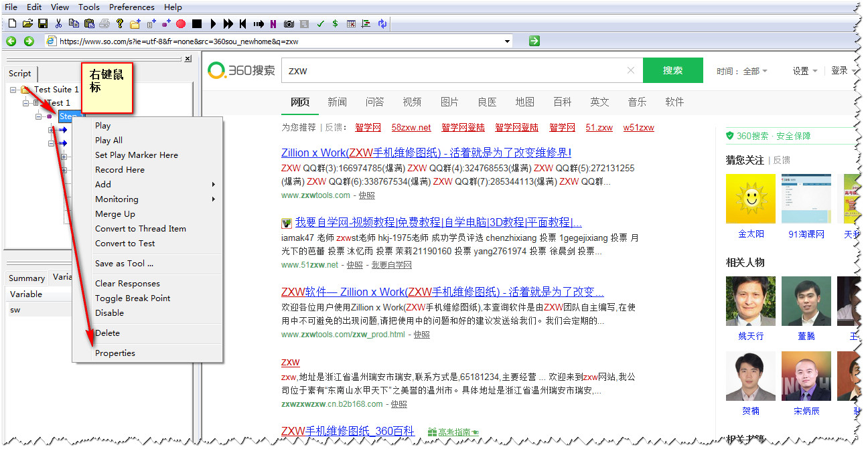Collapse the Test 1 tree node
Image resolution: width=868 pixels, height=451 pixels.
25,103
